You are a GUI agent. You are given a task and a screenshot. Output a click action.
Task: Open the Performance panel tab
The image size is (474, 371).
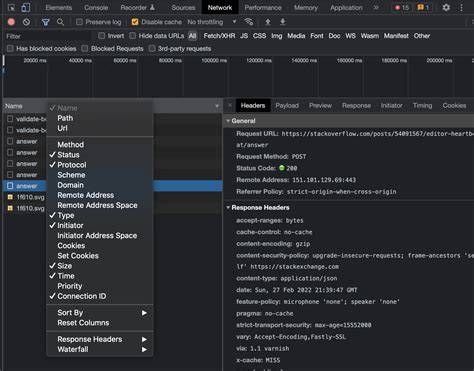(263, 7)
